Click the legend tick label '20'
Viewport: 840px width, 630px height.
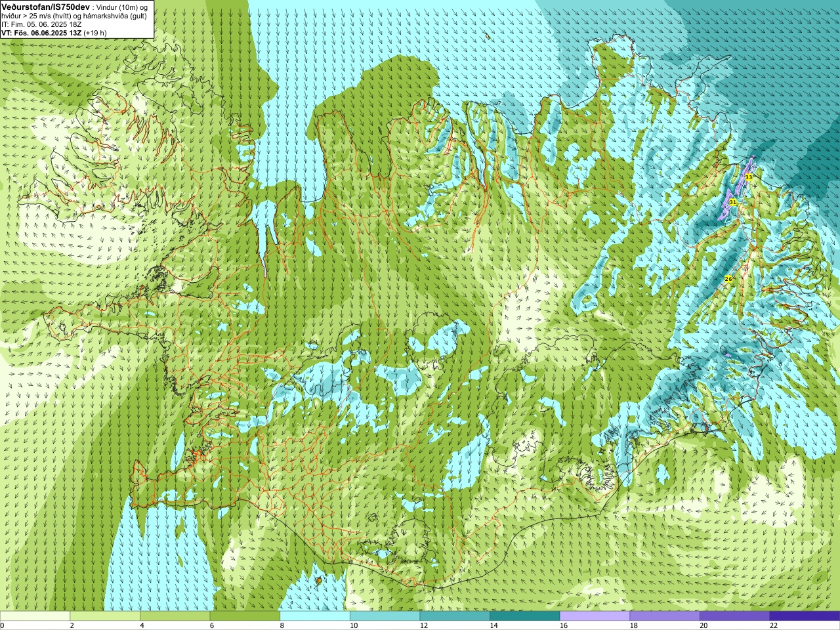tap(703, 625)
